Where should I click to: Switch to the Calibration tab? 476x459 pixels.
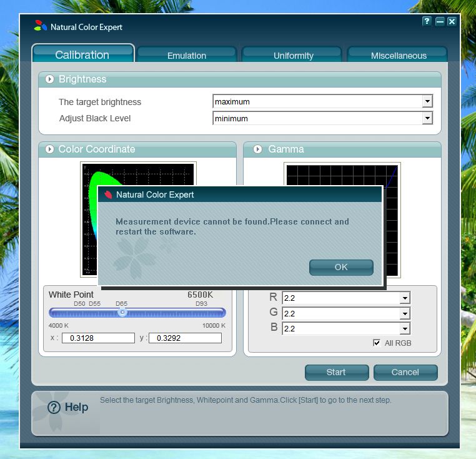pyautogui.click(x=82, y=54)
